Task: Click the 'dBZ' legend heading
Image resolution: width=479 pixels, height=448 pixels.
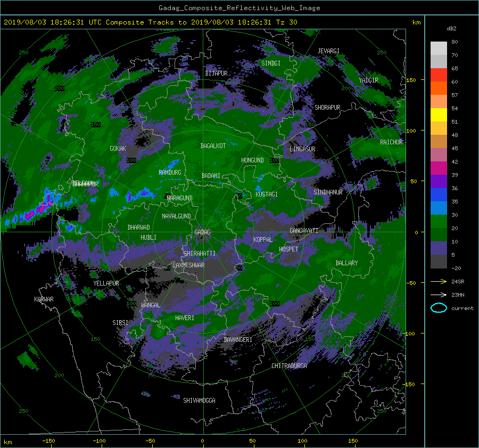Action: click(x=451, y=29)
